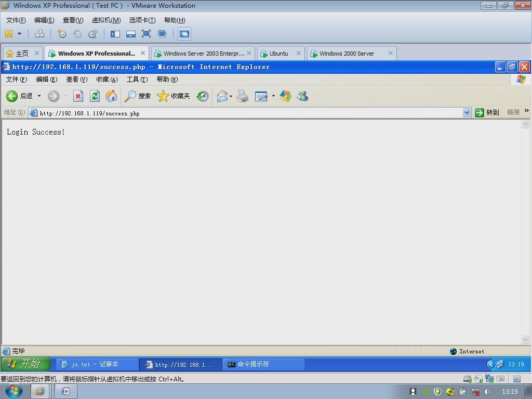Expand the mail icon dropdown arrow
This screenshot has height=399, width=532.
point(231,96)
